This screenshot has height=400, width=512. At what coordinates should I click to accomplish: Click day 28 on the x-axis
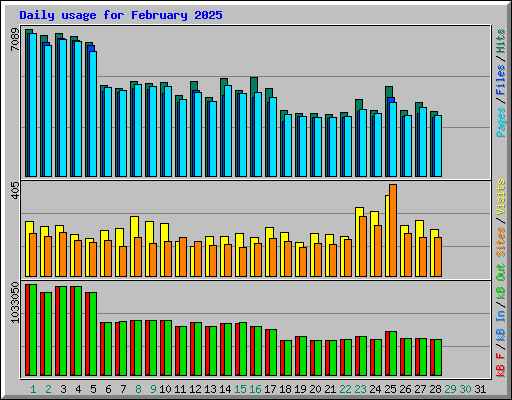coord(435,389)
